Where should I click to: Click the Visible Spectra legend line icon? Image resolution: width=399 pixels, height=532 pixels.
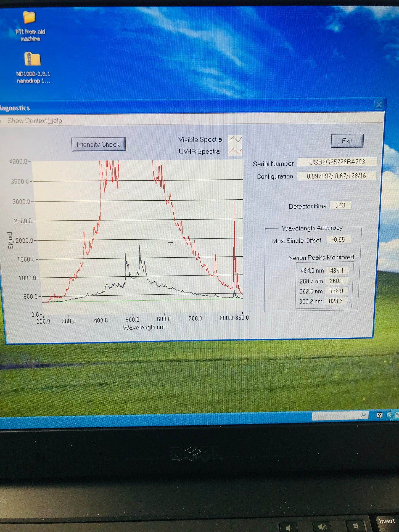[235, 139]
